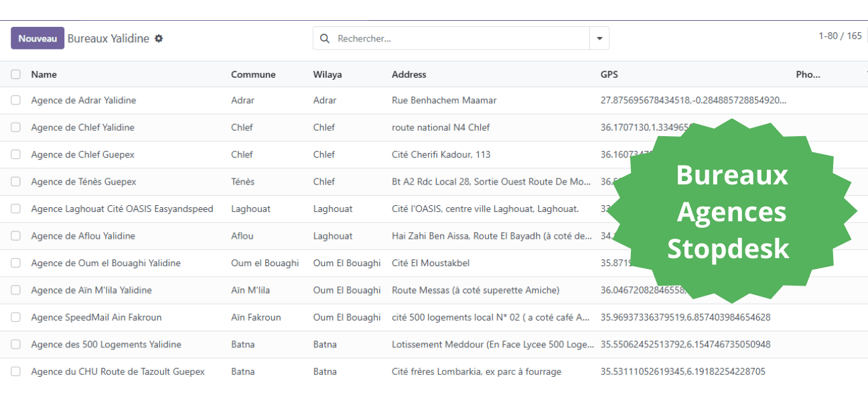
Task: Toggle the select-all checkbox in header
Action: point(15,74)
